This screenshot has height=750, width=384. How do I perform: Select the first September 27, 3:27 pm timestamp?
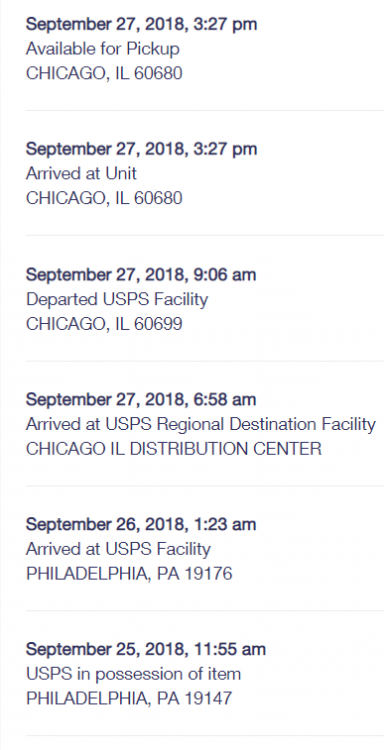142,24
